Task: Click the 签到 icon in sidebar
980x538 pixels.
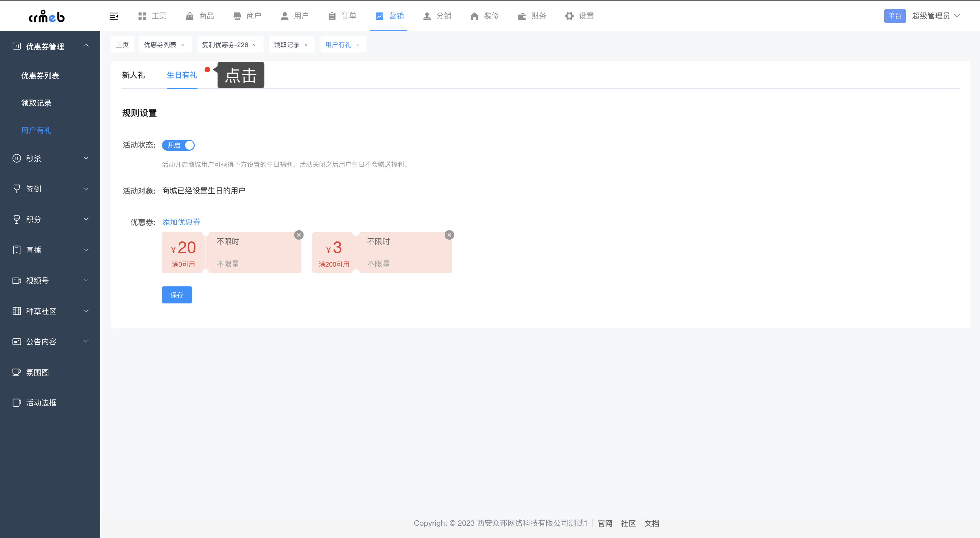Action: 17,189
